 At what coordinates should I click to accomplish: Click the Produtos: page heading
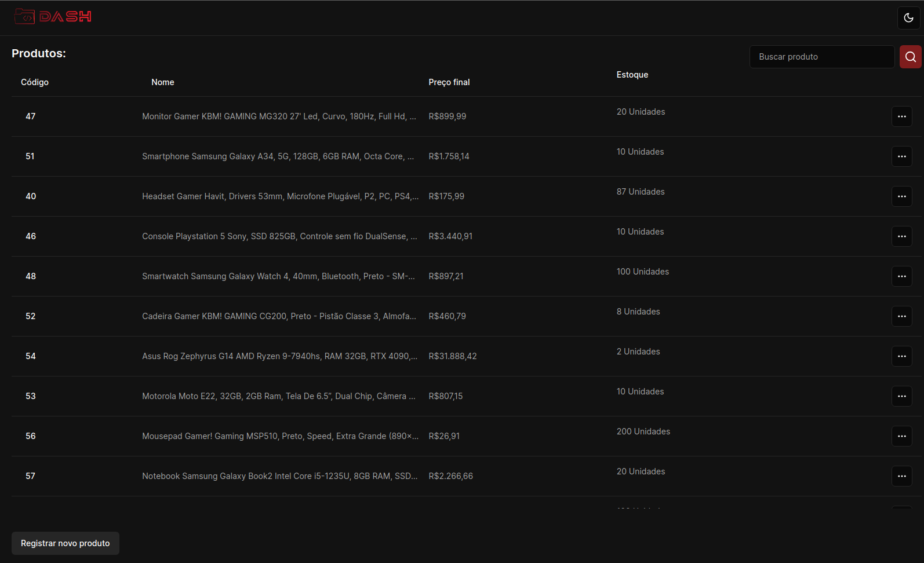click(x=39, y=53)
